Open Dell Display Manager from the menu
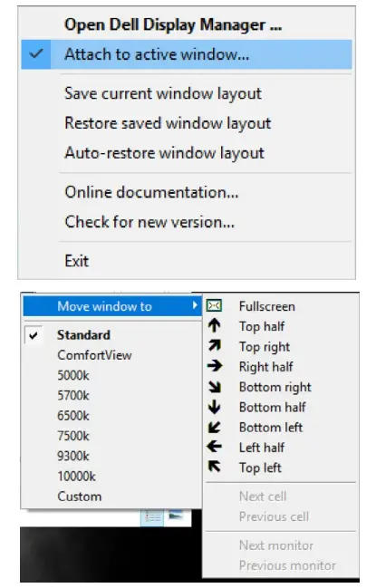Screen dimensions: 376x588 click(x=173, y=24)
